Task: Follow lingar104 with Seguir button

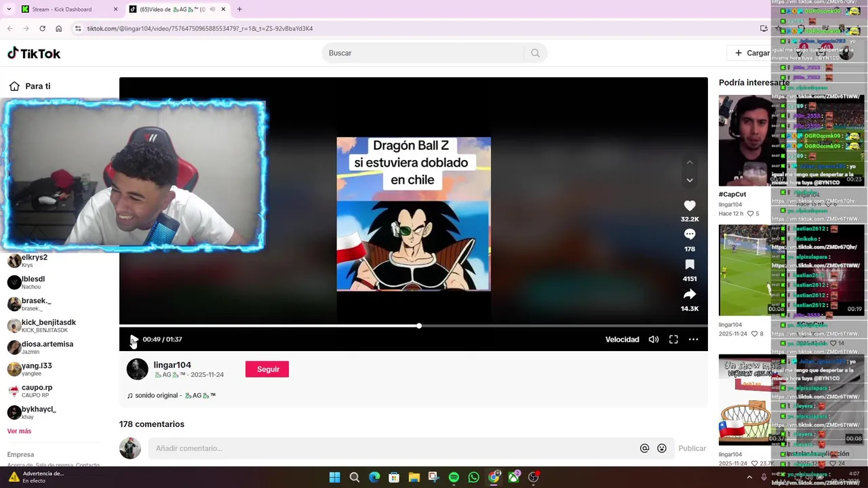Action: (267, 369)
